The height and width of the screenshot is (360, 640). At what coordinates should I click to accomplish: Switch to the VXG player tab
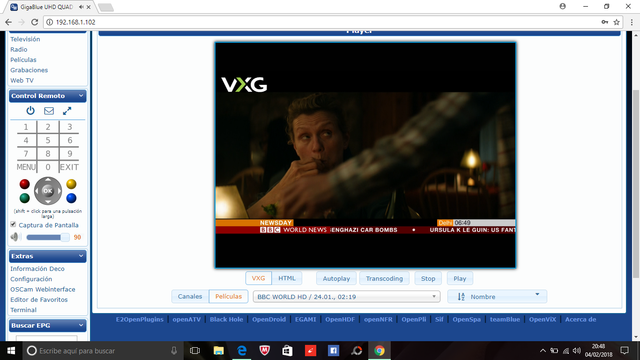[258, 278]
